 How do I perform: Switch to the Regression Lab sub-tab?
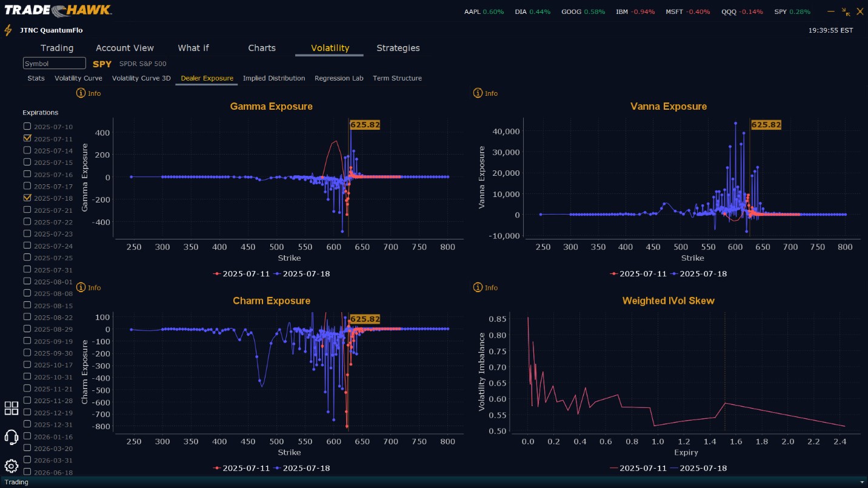point(339,78)
